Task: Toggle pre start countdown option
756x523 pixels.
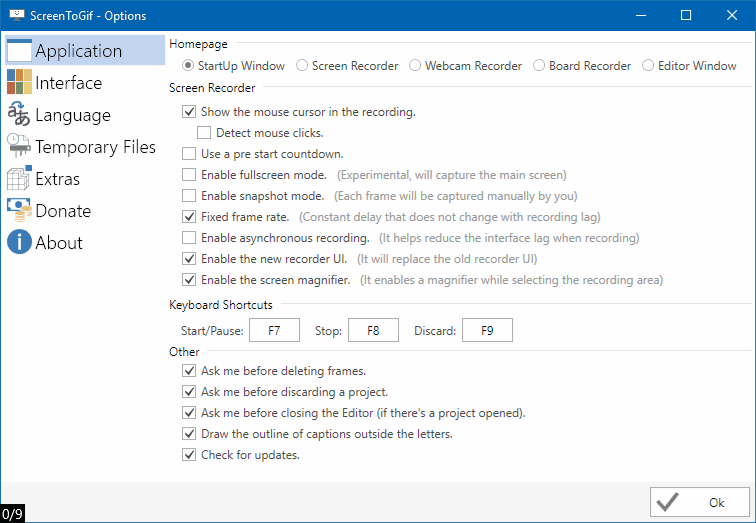Action: 189,154
